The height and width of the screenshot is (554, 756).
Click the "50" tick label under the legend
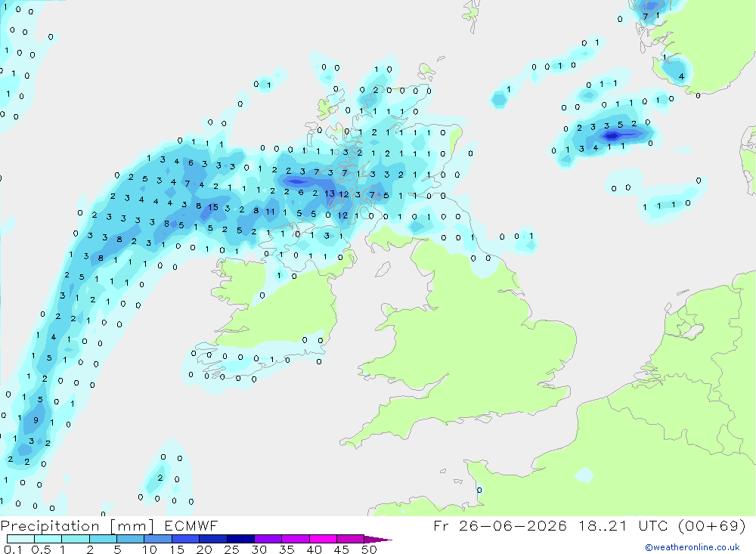click(370, 549)
